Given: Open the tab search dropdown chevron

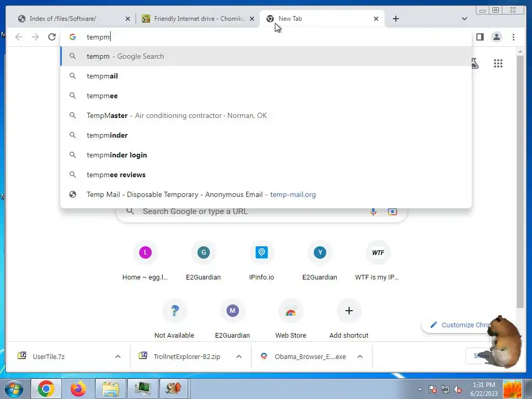Looking at the screenshot, I should coord(464,19).
